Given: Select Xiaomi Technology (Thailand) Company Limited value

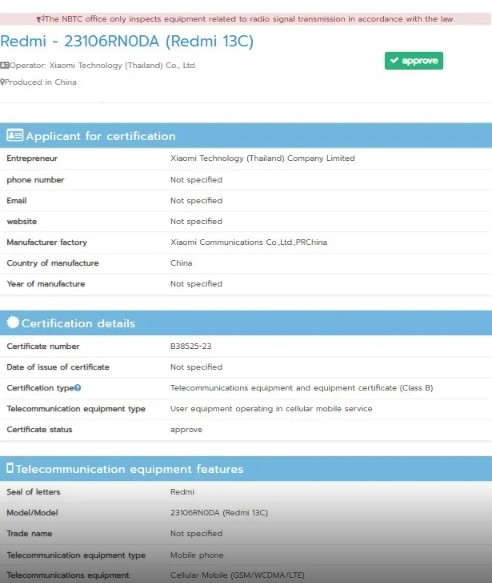Looking at the screenshot, I should point(263,158).
